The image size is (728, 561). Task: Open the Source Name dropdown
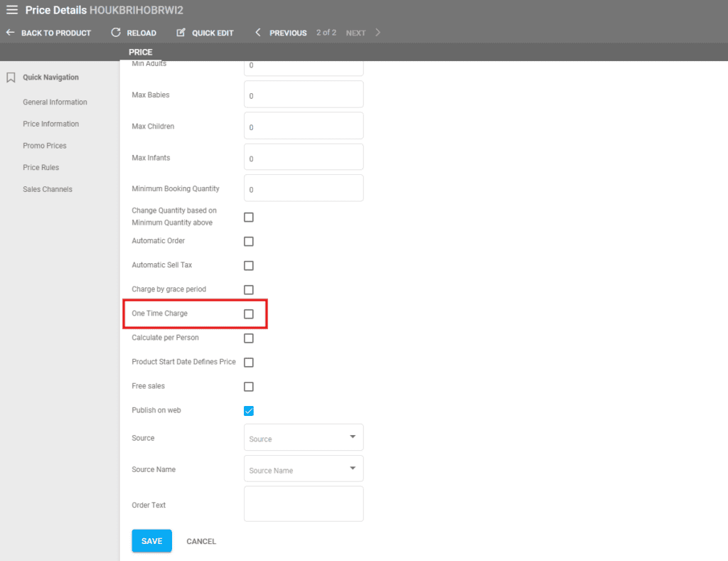[304, 469]
